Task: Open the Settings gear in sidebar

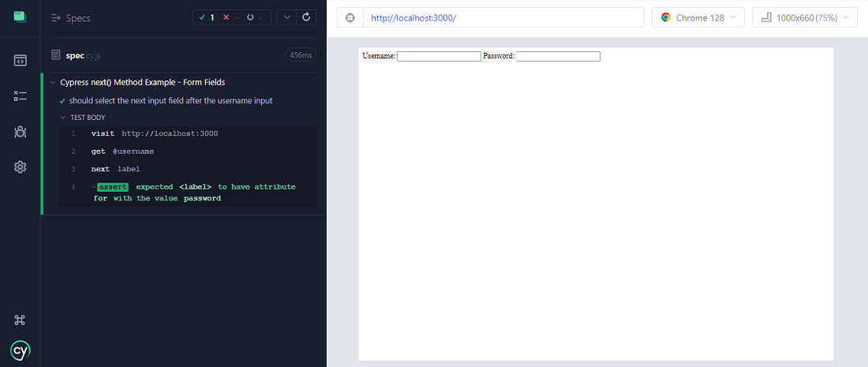Action: pos(20,167)
